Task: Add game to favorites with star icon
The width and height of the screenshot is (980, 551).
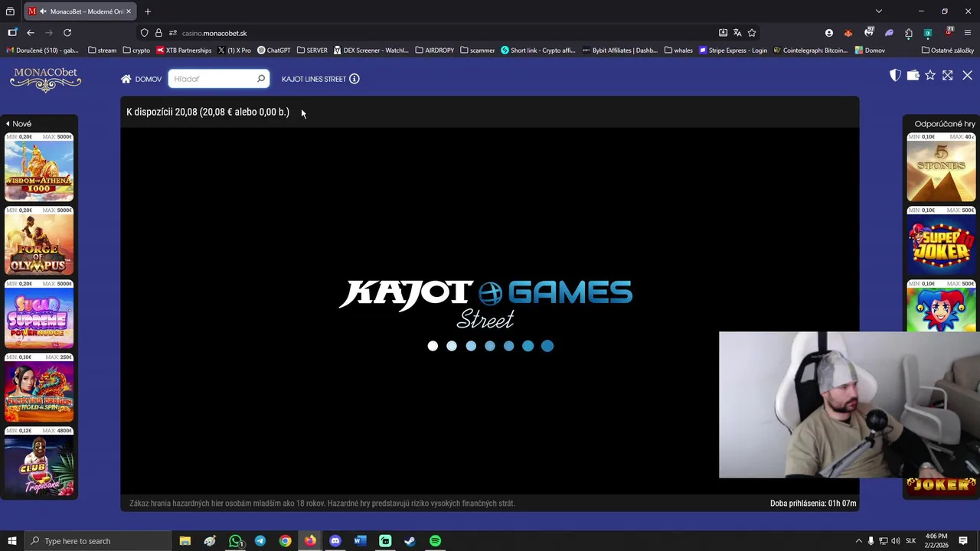Action: tap(930, 75)
